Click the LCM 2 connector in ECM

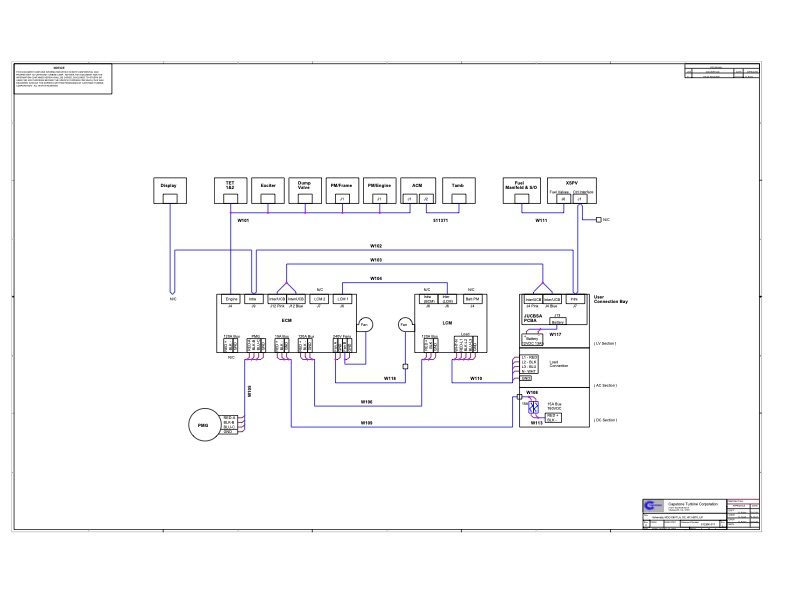click(x=319, y=299)
